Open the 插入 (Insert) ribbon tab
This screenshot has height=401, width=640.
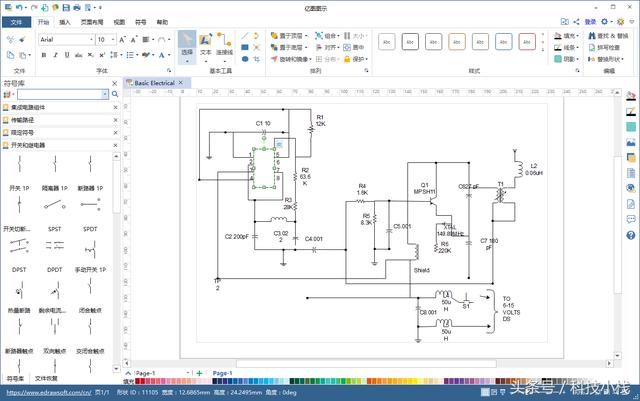tap(65, 21)
